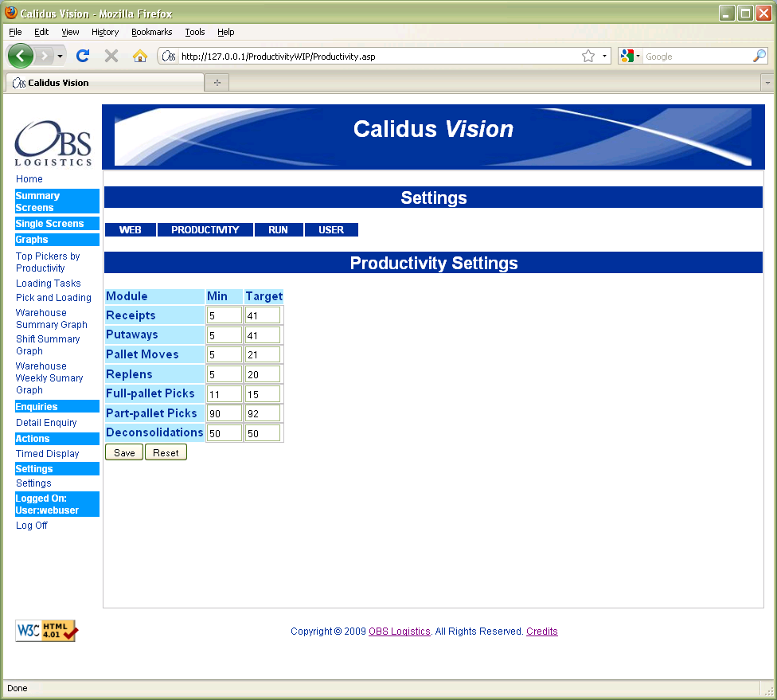
Task: Open the Bookmarks menu
Action: coord(151,32)
